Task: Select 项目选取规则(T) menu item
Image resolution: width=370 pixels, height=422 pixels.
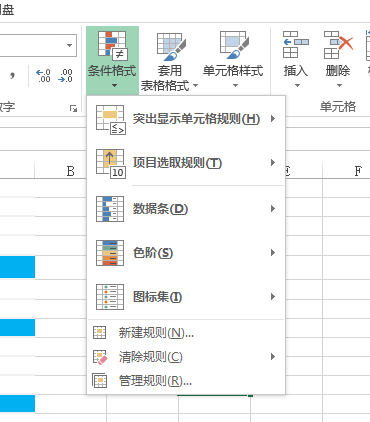Action: point(186,163)
